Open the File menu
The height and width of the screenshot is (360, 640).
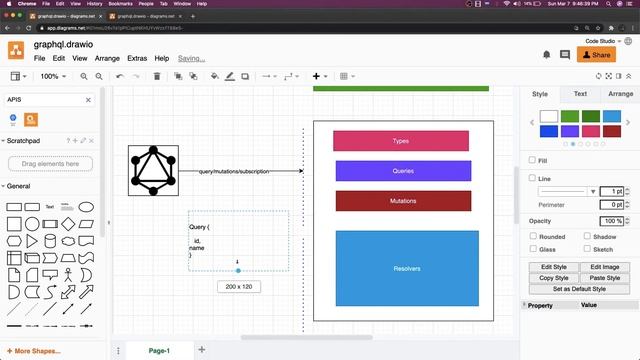point(39,58)
